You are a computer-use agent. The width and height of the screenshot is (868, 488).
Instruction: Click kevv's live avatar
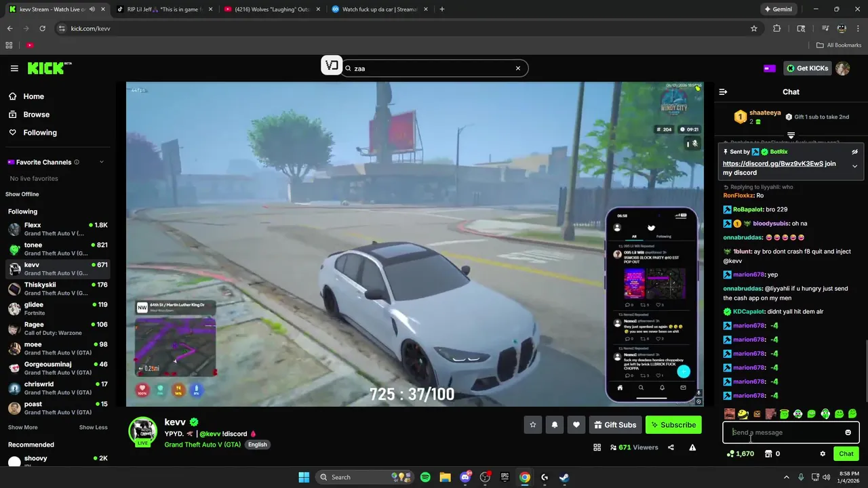143,432
